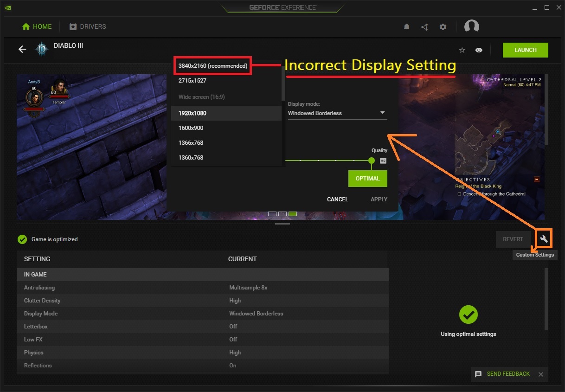Open the notifications bell icon
Image resolution: width=565 pixels, height=392 pixels.
407,27
